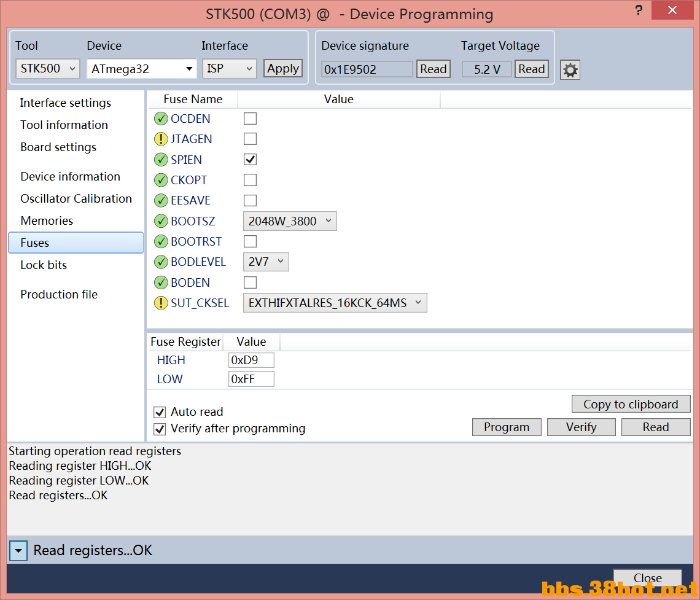Open Device information page
The image size is (700, 600).
tap(71, 177)
